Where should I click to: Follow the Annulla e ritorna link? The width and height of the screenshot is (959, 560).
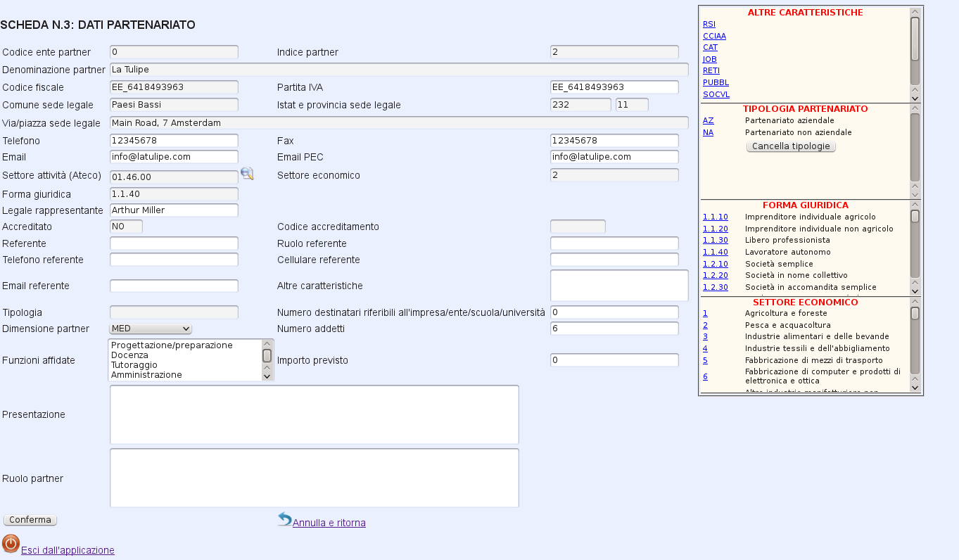[329, 523]
